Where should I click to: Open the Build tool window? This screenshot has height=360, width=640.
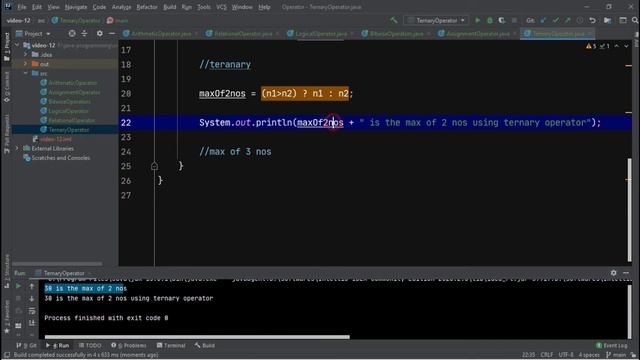205,345
